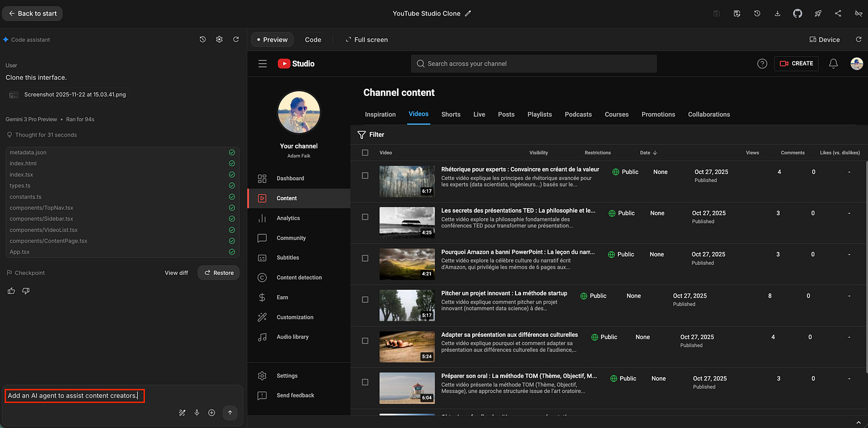Viewport: 868px width, 428px height.
Task: Open the Studio hamburger navigation menu
Action: tap(262, 64)
